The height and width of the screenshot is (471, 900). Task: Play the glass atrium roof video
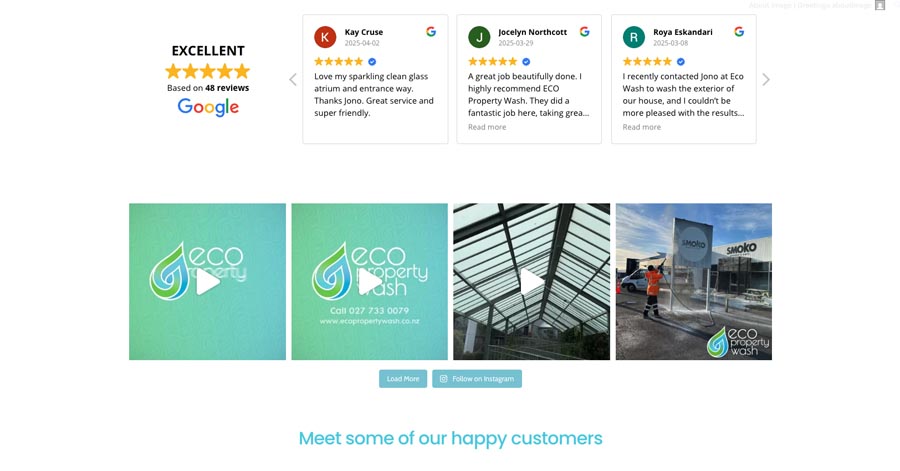[532, 282]
